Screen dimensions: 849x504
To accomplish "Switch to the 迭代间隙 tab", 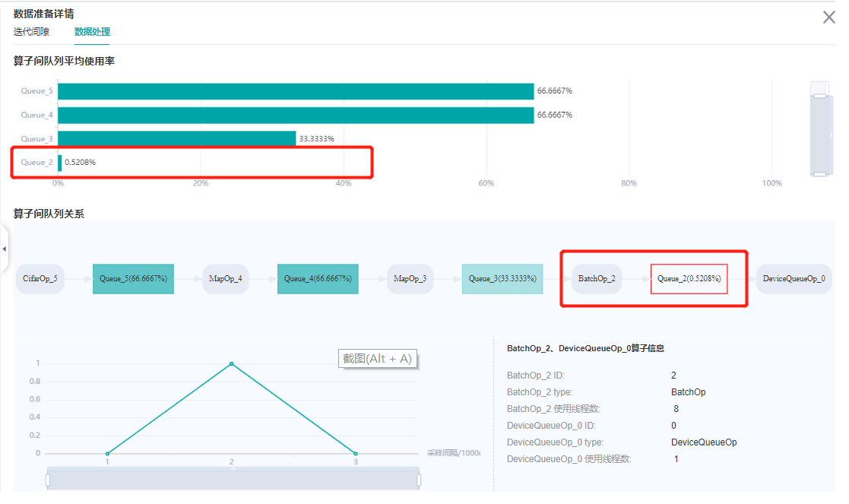I will click(x=31, y=32).
